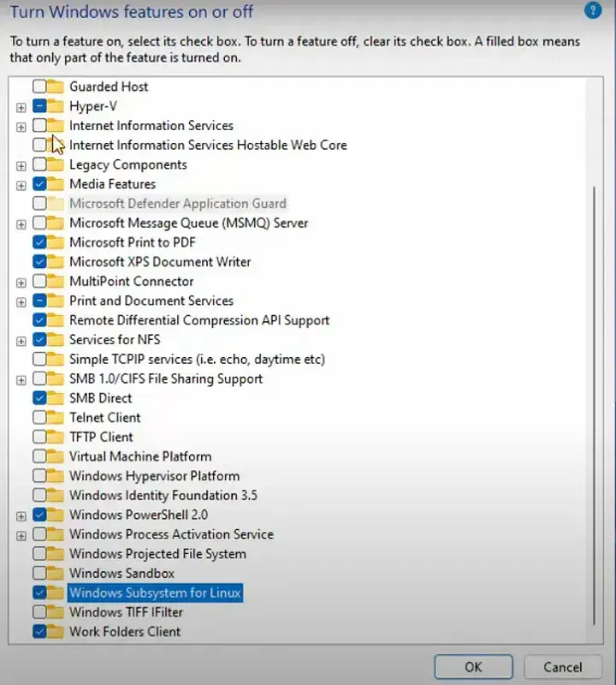The height and width of the screenshot is (685, 616).
Task: Check the Windows Sandbox checkbox
Action: (39, 573)
